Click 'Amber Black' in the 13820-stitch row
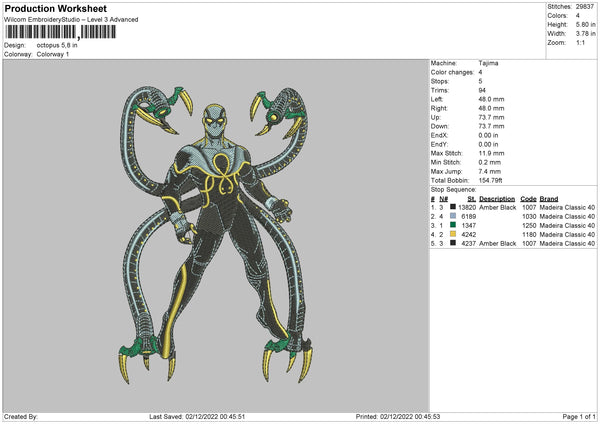 coord(497,208)
